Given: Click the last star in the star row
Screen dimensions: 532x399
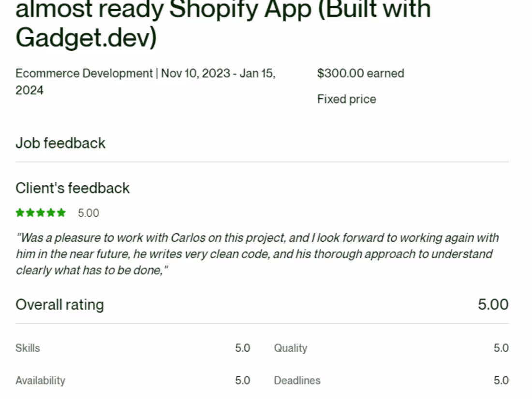Looking at the screenshot, I should 61,213.
